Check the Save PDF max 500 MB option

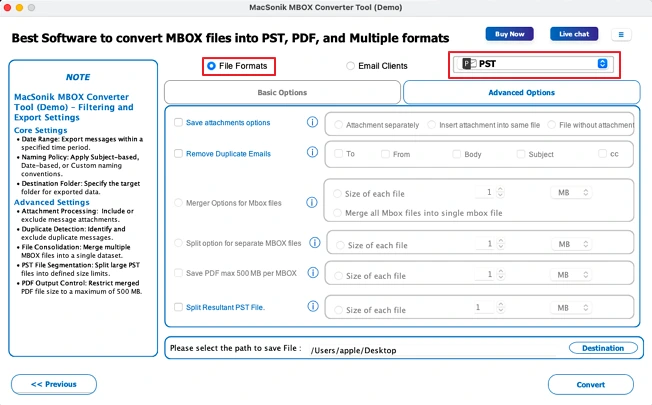178,273
